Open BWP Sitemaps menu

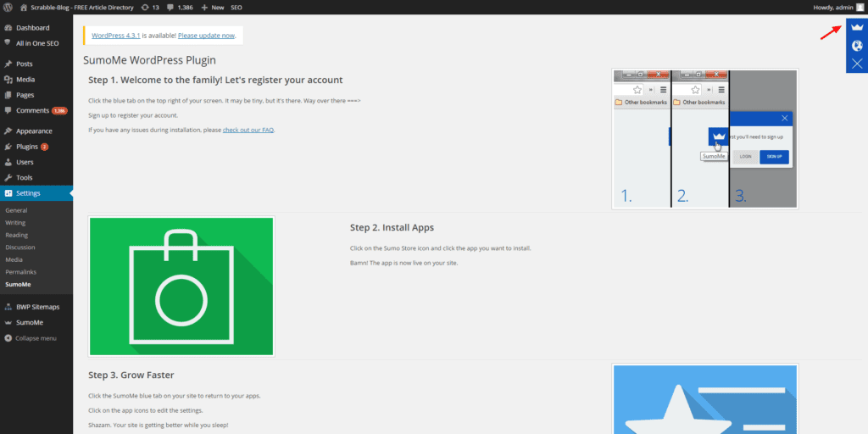pyautogui.click(x=36, y=307)
